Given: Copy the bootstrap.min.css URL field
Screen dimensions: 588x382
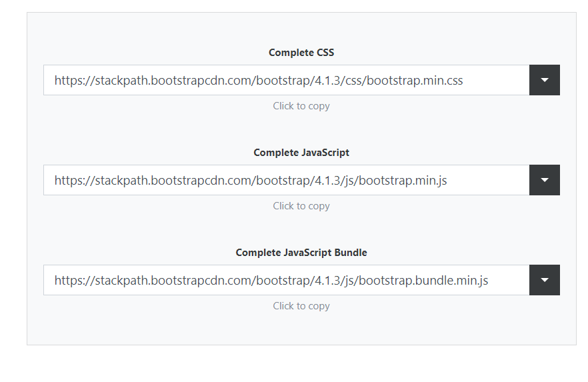Looking at the screenshot, I should (x=287, y=80).
